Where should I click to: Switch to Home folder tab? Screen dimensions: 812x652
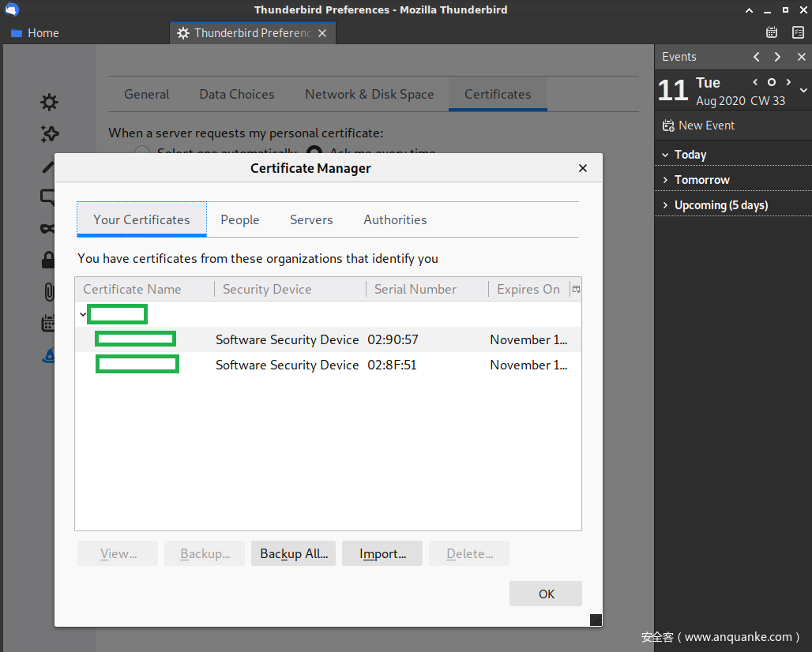[35, 33]
